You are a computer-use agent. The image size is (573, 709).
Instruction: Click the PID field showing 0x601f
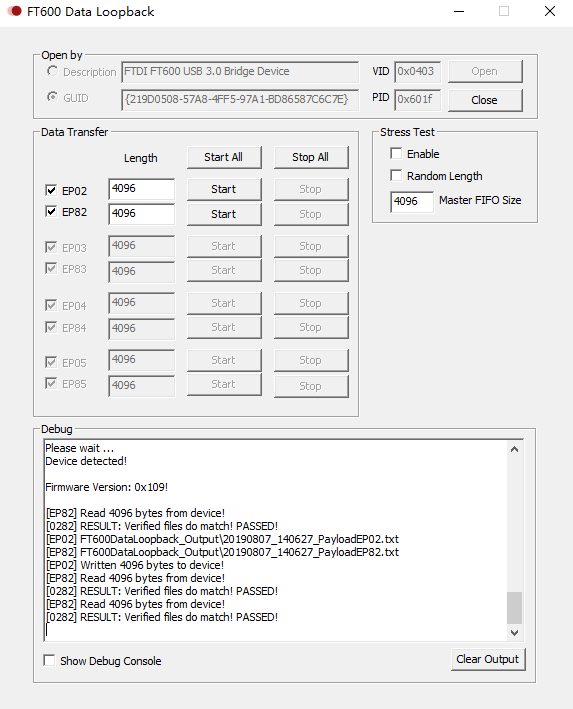tap(417, 99)
